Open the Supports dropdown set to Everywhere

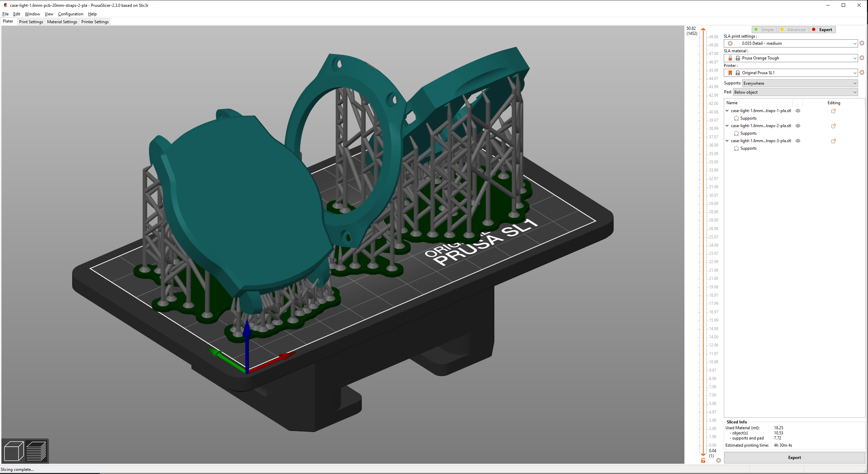coord(800,83)
